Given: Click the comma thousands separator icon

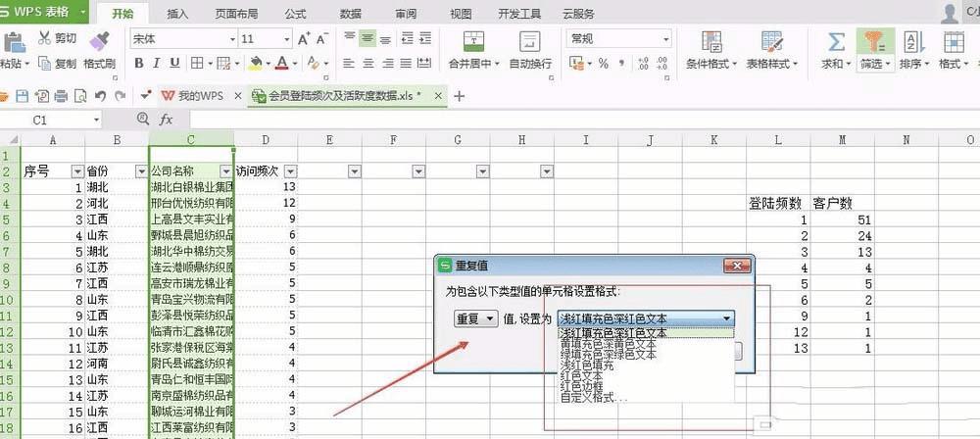Looking at the screenshot, I should (622, 63).
